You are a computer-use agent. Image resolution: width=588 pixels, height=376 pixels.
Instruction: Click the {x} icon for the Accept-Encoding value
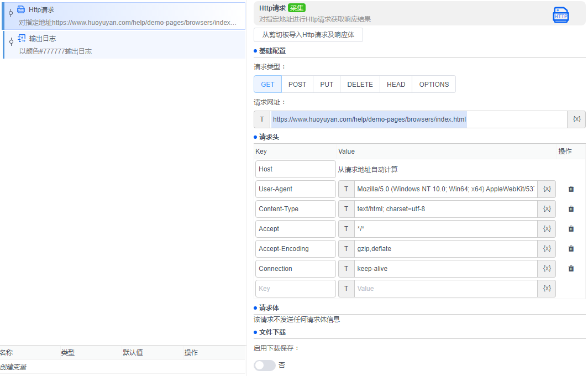coord(546,248)
